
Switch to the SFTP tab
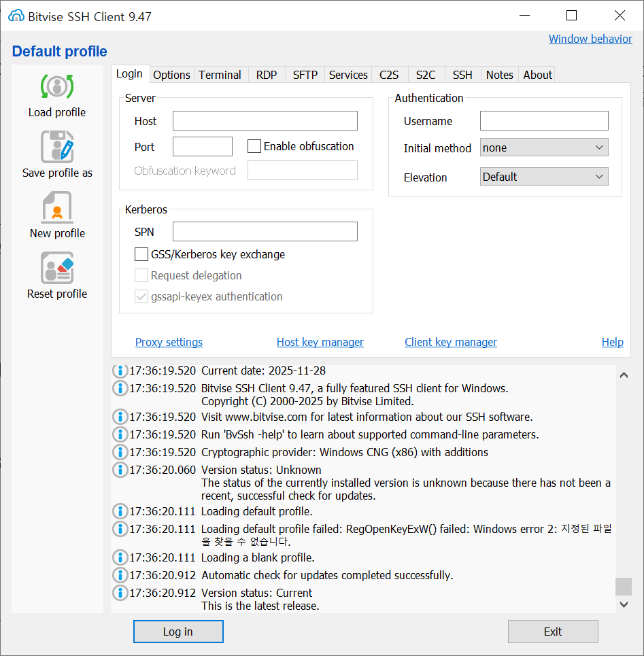tap(305, 75)
